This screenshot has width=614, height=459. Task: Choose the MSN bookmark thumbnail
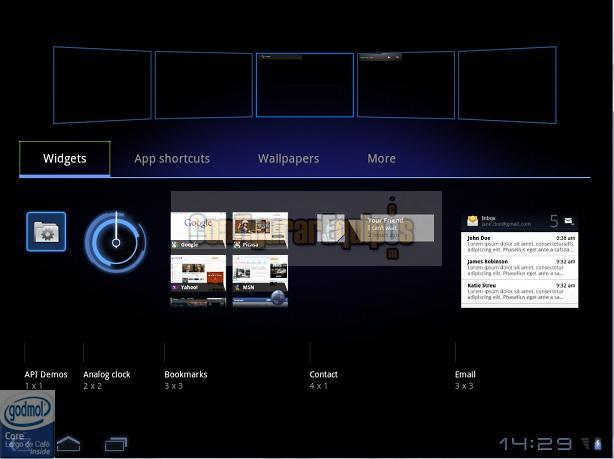click(x=260, y=273)
